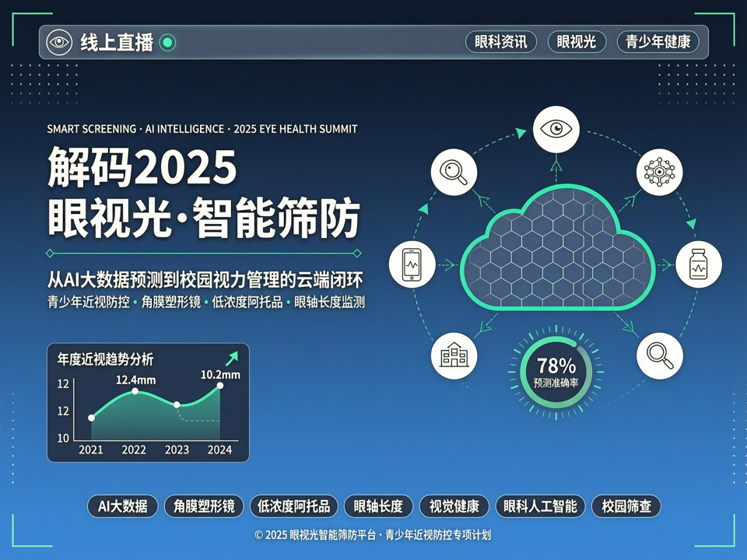747x560 pixels.
Task: Click the 2024 axis label
Action: click(219, 450)
